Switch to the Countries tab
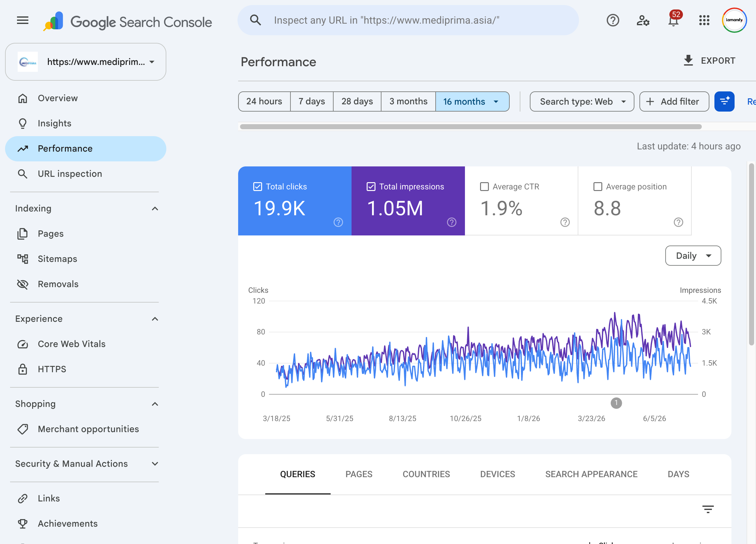Image resolution: width=756 pixels, height=544 pixels. tap(426, 474)
